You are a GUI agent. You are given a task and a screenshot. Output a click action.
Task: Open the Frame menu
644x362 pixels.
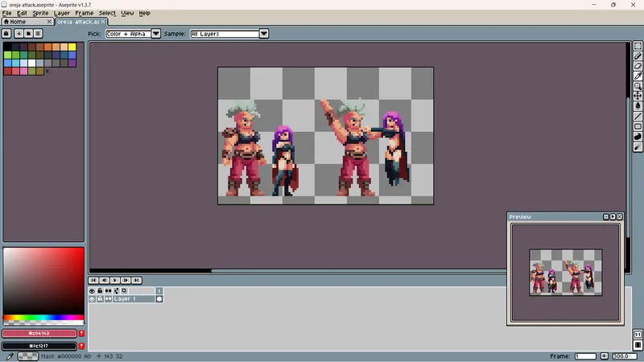(85, 13)
